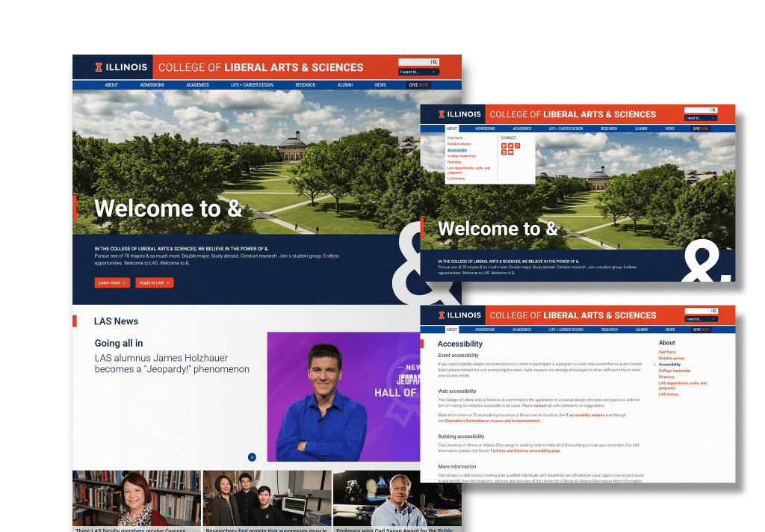Select Life + Career Design in the left page navigation

tap(252, 85)
